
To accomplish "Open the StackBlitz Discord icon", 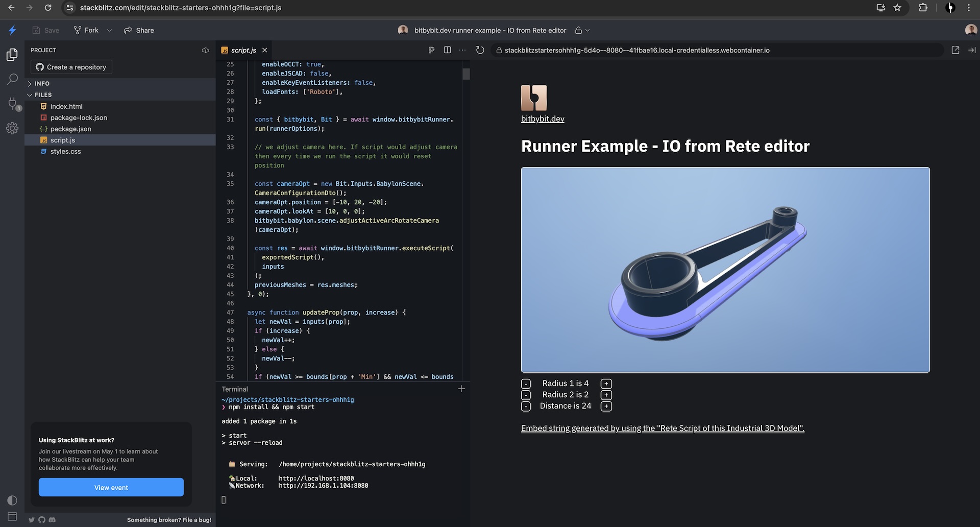I will coord(52,520).
